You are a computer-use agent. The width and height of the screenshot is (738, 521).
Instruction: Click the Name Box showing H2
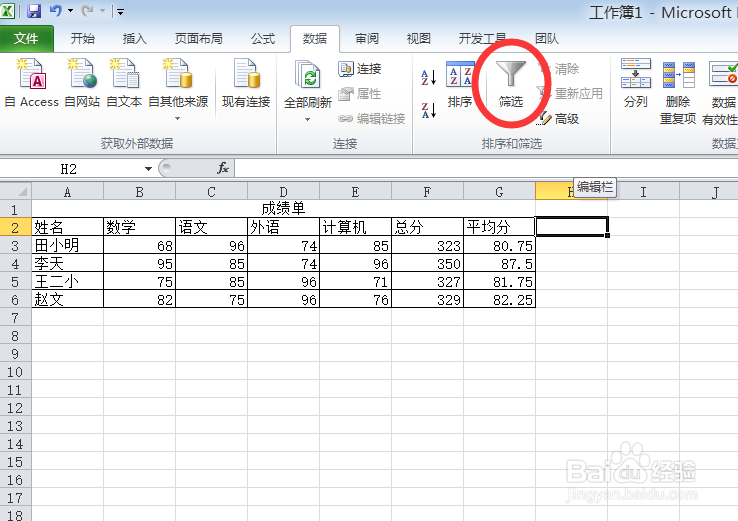click(71, 168)
